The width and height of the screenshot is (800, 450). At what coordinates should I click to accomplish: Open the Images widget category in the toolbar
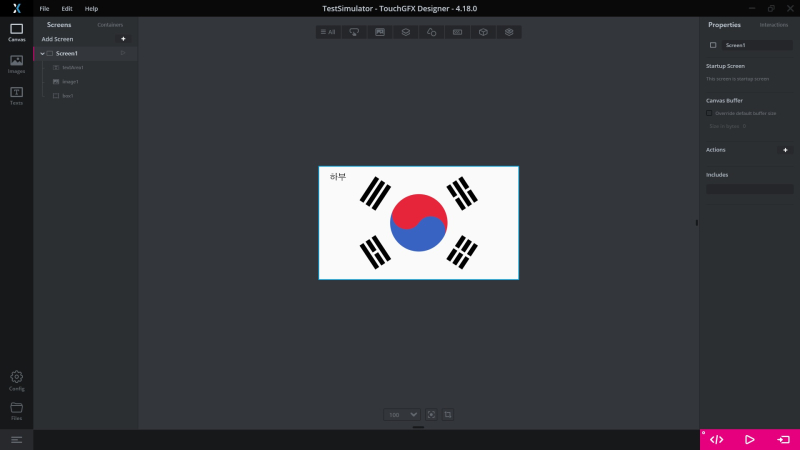(x=380, y=32)
